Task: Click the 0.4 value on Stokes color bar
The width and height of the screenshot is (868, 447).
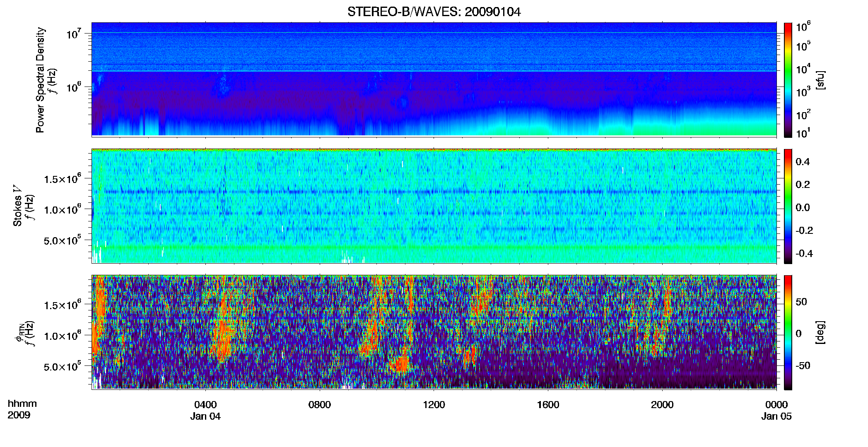Action: pos(803,162)
